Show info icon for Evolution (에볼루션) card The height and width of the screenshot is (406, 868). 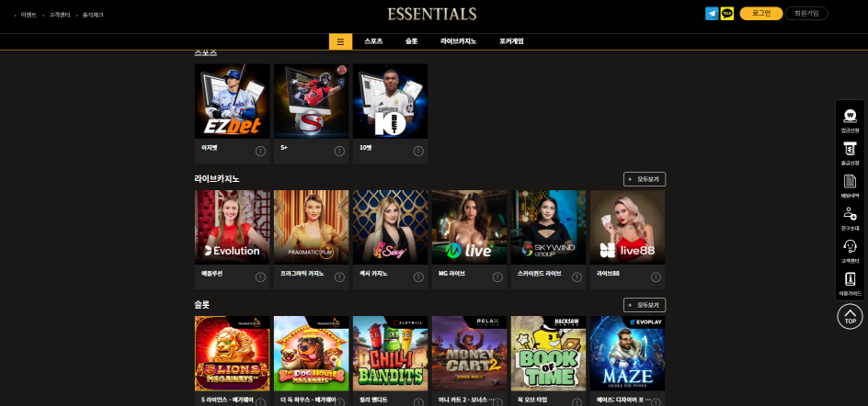tap(260, 277)
